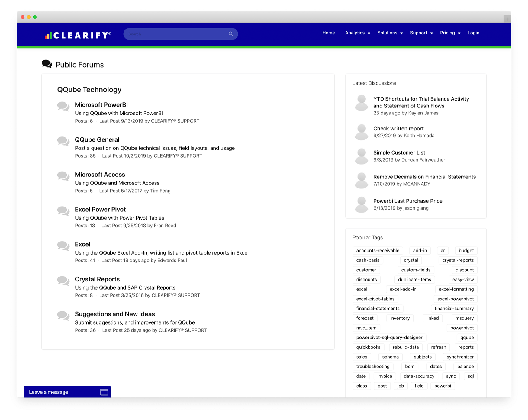Screen dimensions: 528x420
Task: Open the new tab plus button
Action: click(x=507, y=19)
